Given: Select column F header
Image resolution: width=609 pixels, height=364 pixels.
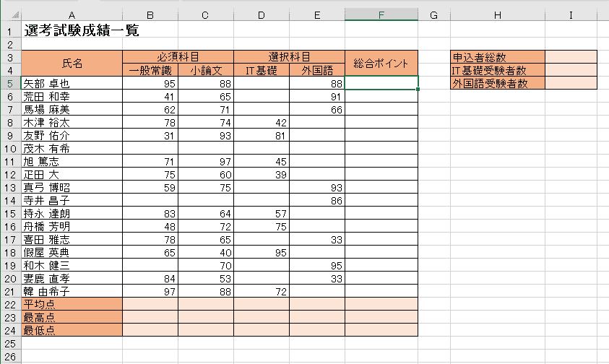Looking at the screenshot, I should (x=381, y=15).
